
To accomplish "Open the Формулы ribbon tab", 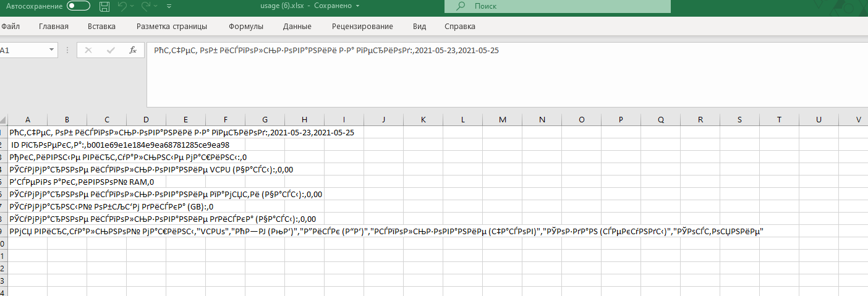I will [245, 27].
